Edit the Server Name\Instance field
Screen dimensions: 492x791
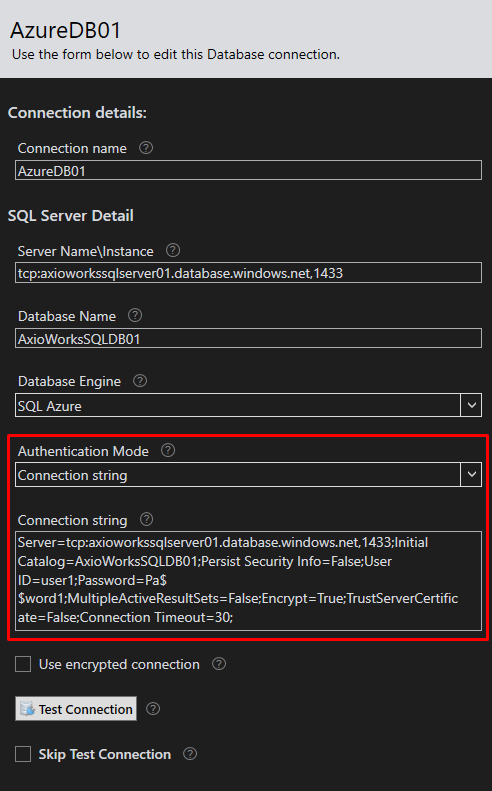click(248, 273)
